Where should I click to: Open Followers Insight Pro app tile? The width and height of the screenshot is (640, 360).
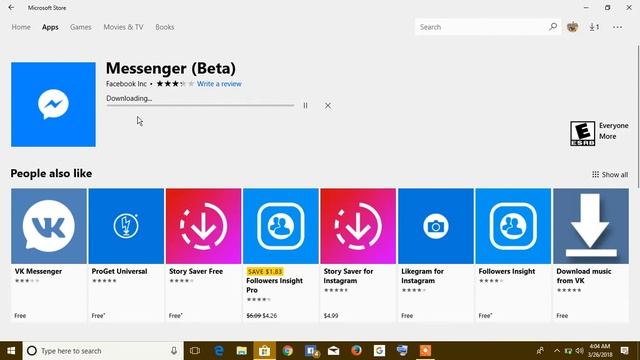pos(281,255)
